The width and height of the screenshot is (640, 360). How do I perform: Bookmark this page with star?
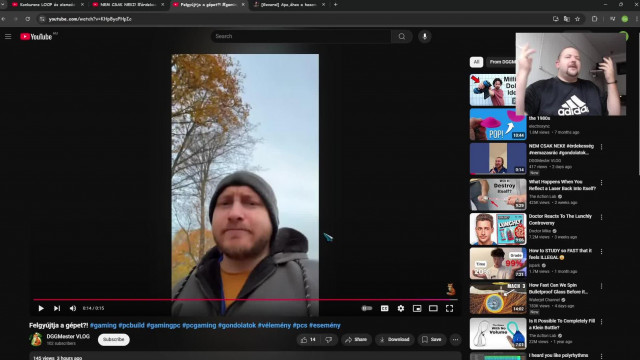[577, 19]
